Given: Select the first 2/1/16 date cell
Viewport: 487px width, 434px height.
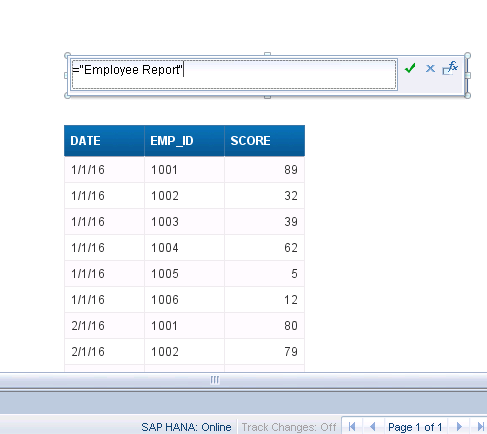Looking at the screenshot, I should 104,326.
